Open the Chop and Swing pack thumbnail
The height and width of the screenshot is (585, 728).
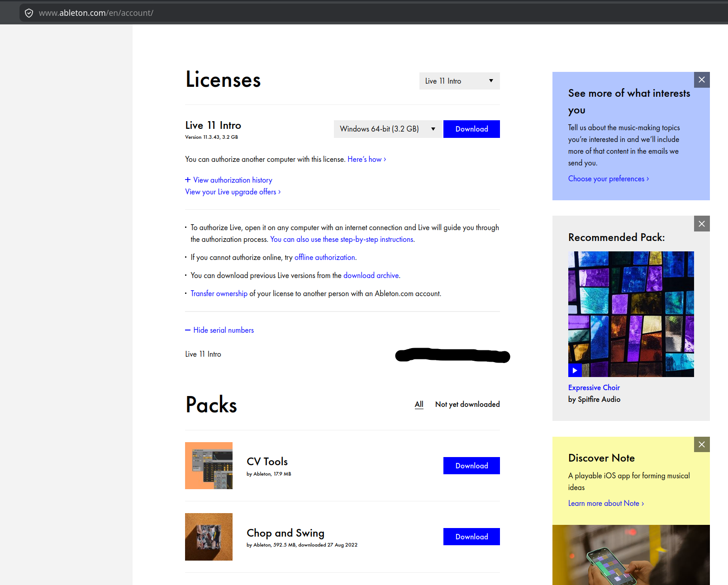click(x=209, y=537)
